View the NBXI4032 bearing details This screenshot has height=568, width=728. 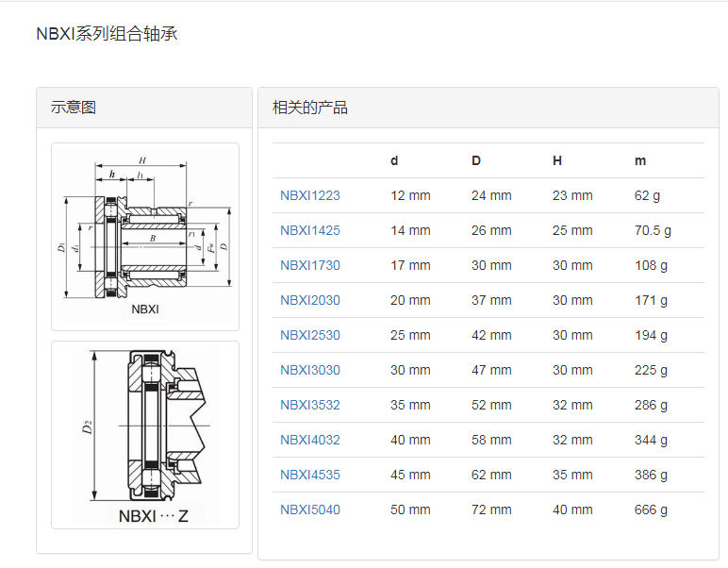click(310, 441)
